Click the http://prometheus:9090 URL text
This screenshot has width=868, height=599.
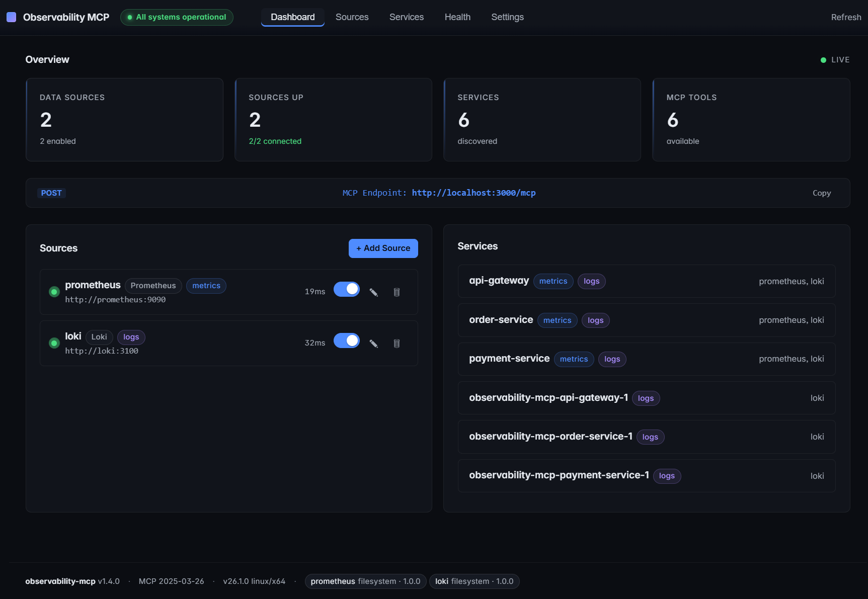pos(115,300)
